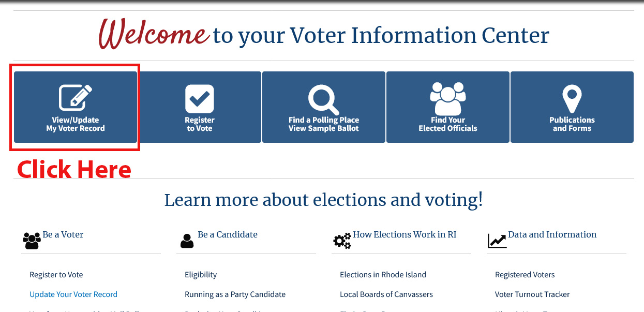Click the people group Elected Officials icon
Image resolution: width=644 pixels, height=312 pixels.
click(x=448, y=99)
